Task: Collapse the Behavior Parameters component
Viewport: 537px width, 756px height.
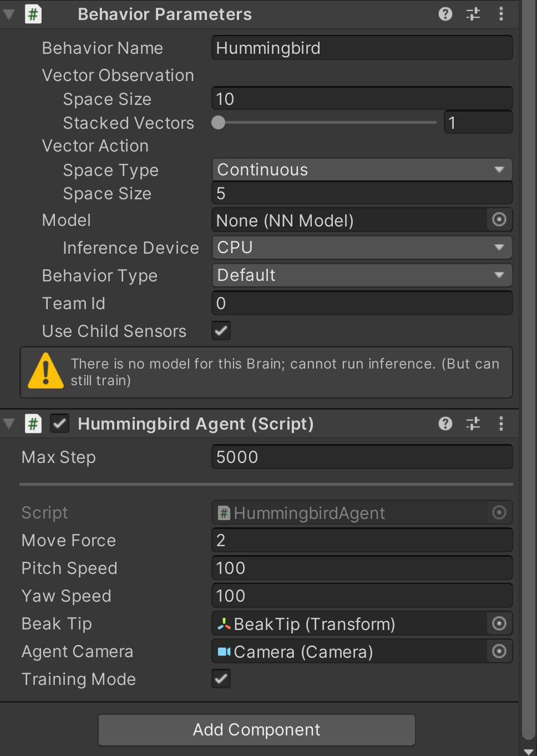Action: pyautogui.click(x=8, y=14)
